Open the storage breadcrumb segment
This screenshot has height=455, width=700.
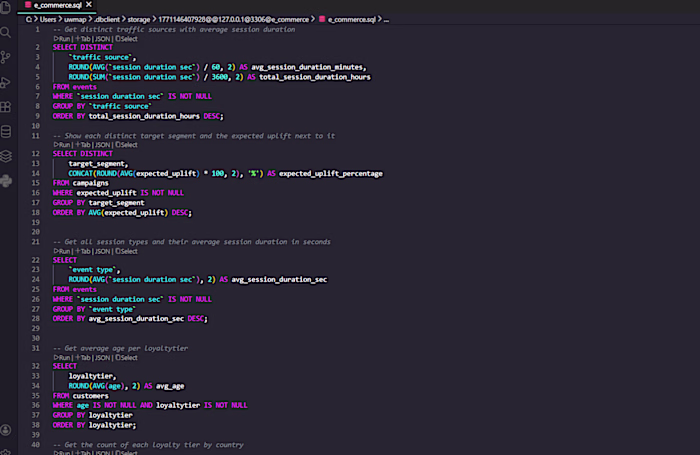pos(139,19)
